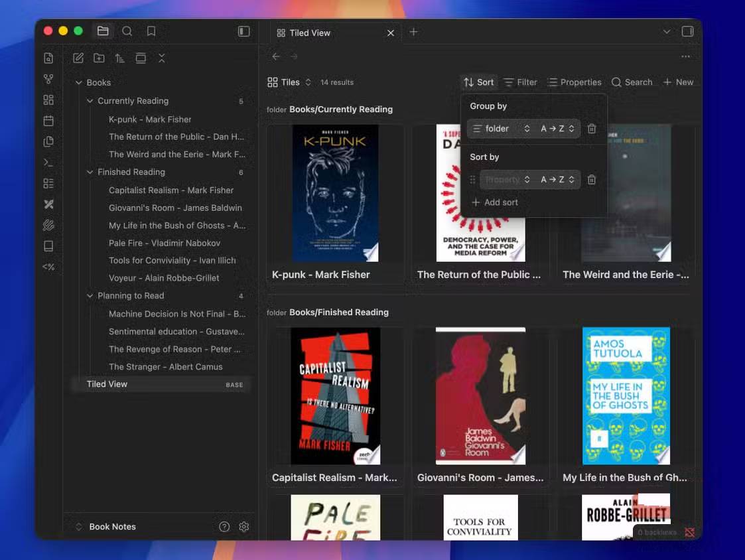Open the Book Notes vault switcher
745x560 pixels.
105,527
